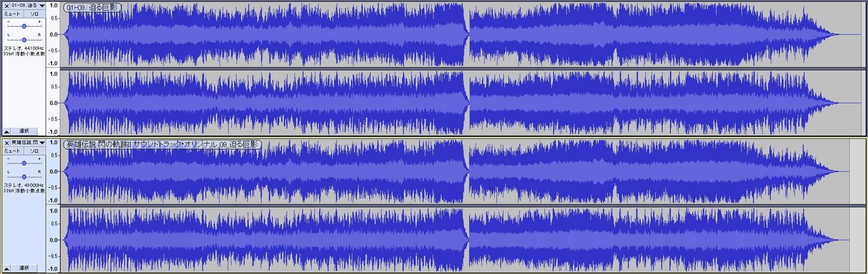Open the "01-09. 迫る" track name dropdown menu

pos(28,5)
